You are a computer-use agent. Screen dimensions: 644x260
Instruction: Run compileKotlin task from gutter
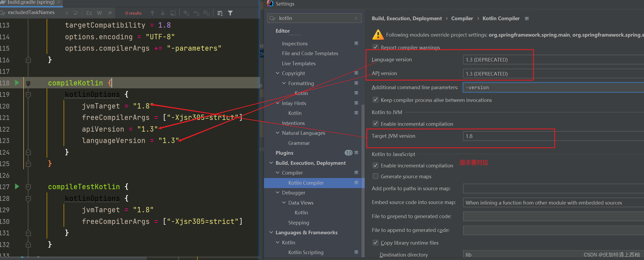pyautogui.click(x=17, y=83)
